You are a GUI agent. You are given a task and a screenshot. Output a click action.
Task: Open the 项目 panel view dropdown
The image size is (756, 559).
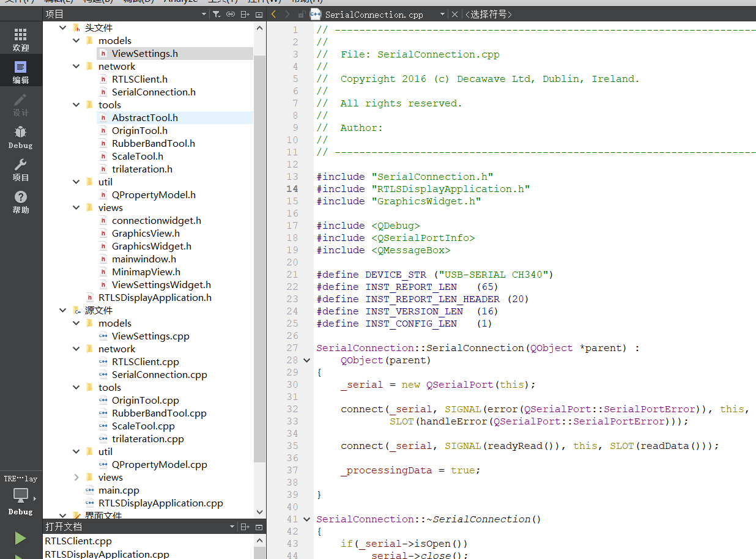(204, 14)
